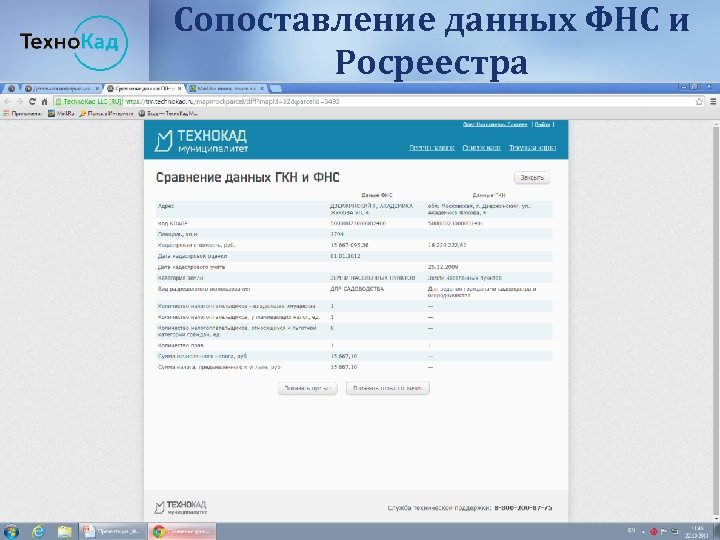
Task: Click the date 01.01.2012 cell
Action: [x=345, y=256]
